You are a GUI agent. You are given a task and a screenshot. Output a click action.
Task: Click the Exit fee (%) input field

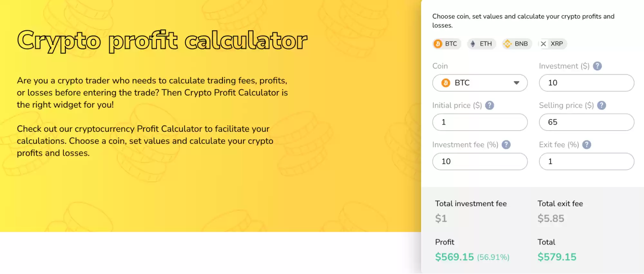click(x=586, y=161)
